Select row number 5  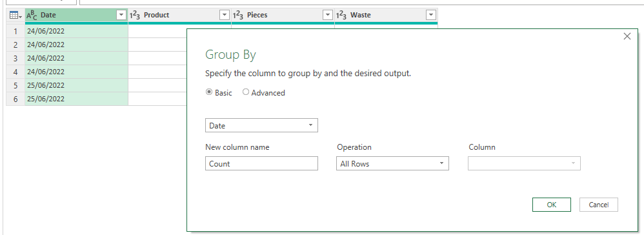[15, 85]
